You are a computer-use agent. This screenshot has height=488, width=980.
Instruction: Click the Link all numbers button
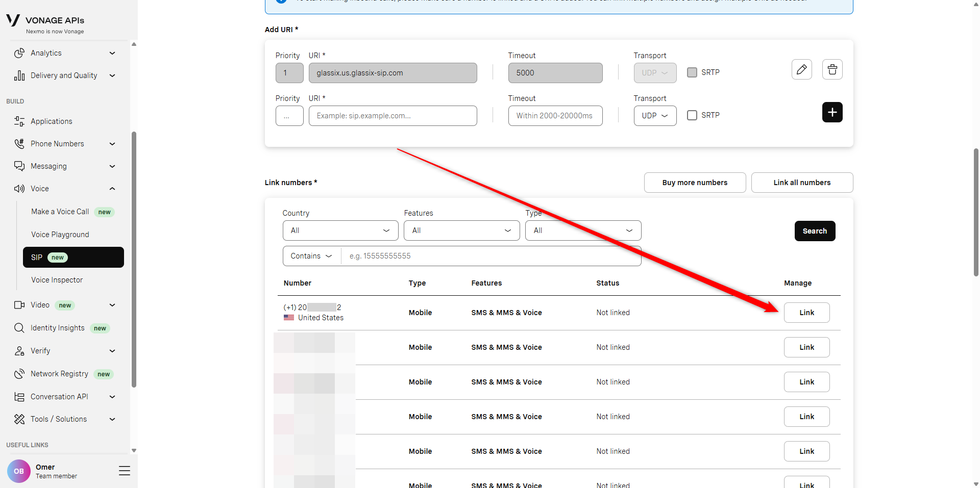click(802, 183)
